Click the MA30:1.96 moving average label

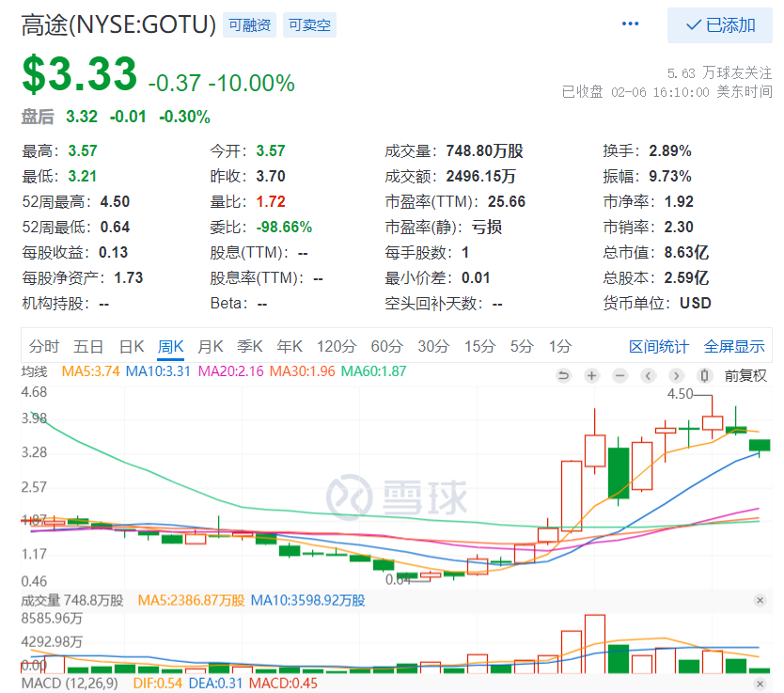302,371
